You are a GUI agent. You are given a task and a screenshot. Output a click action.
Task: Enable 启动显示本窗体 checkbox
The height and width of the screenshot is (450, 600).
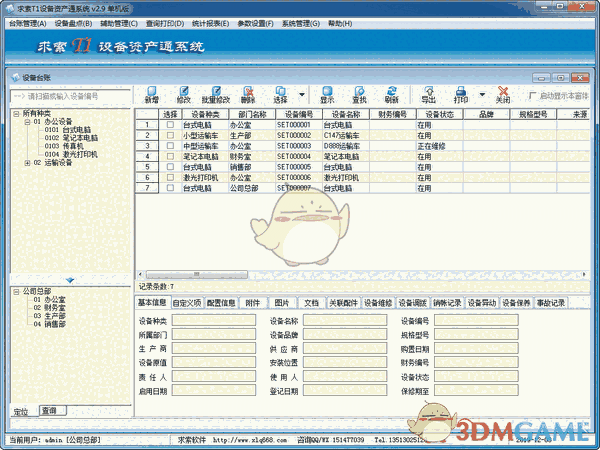pyautogui.click(x=532, y=95)
